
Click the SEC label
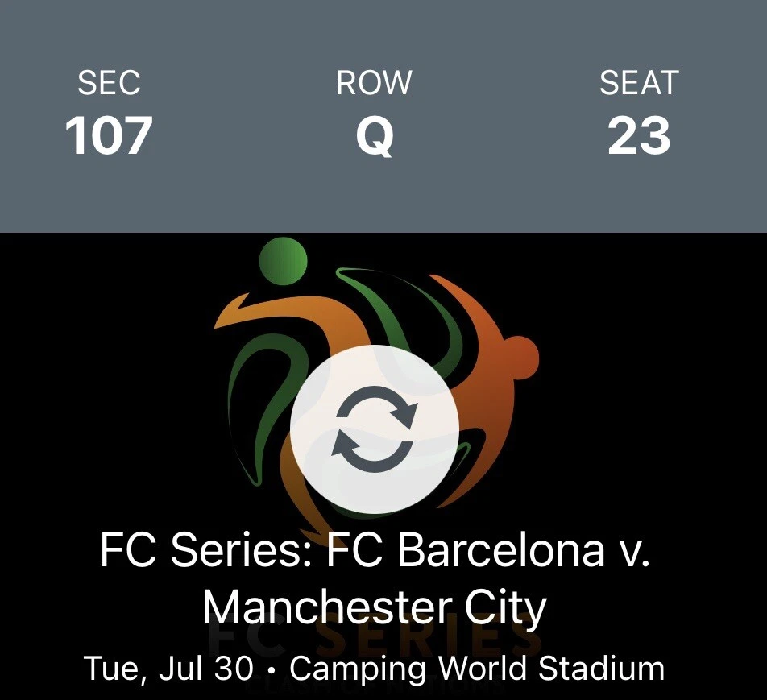tap(109, 83)
